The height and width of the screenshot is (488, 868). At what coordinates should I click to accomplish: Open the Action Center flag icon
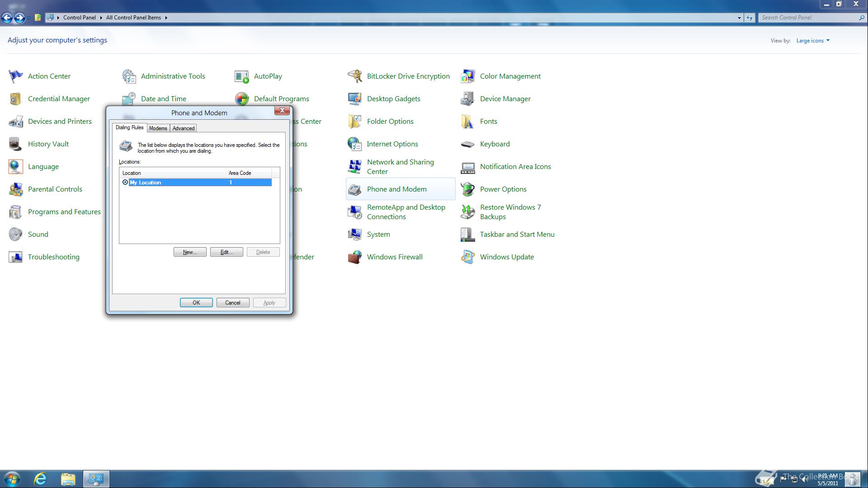16,76
